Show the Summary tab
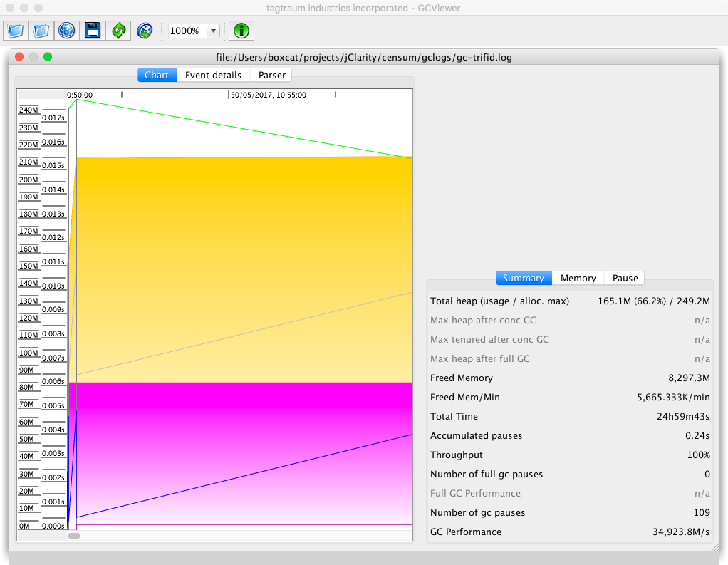The image size is (728, 565). click(523, 278)
